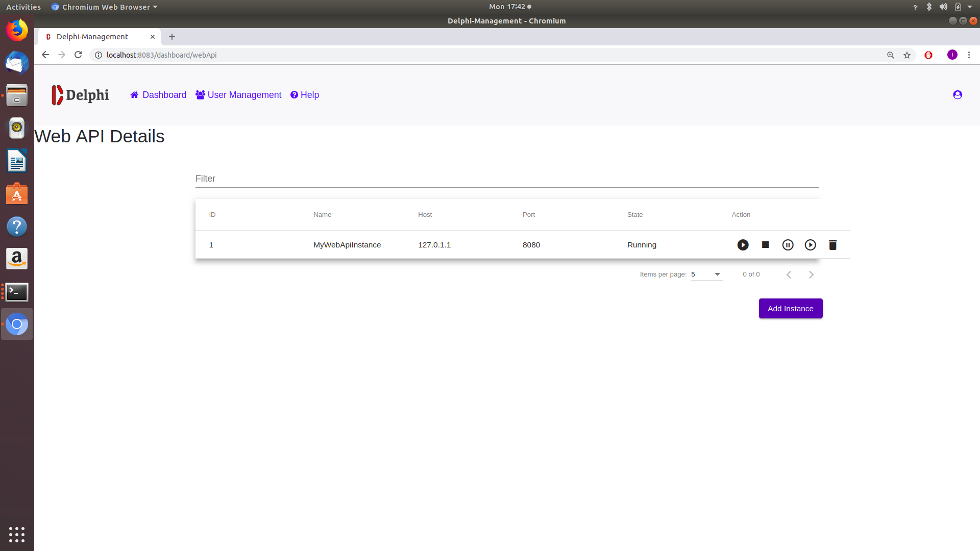Close the Delphi-Management tab
This screenshot has width=980, height=551.
point(153,37)
